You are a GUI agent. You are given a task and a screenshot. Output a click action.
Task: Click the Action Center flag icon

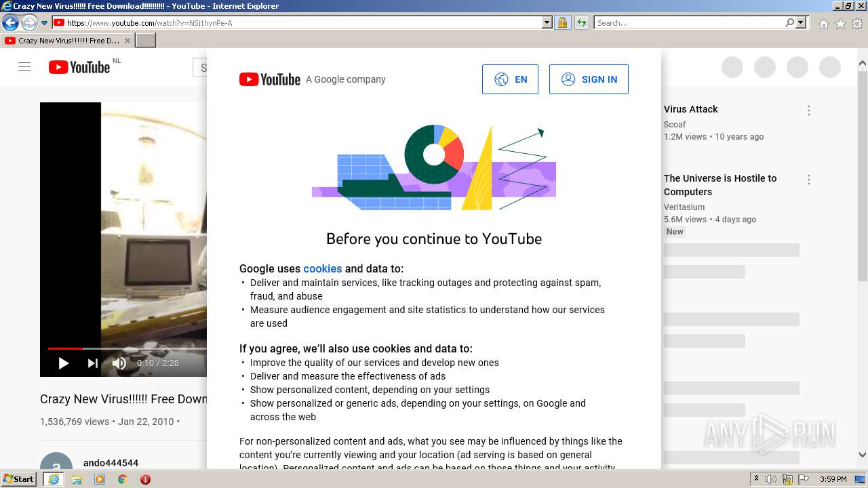pyautogui.click(x=803, y=479)
